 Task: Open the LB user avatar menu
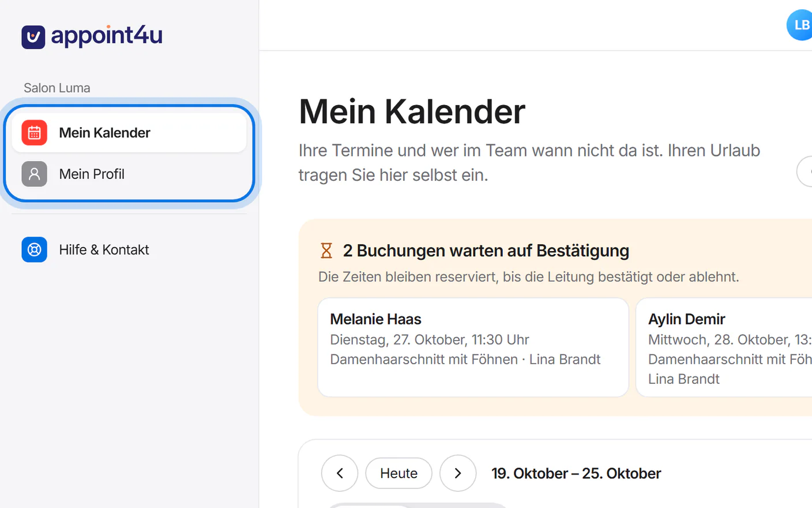coord(800,25)
